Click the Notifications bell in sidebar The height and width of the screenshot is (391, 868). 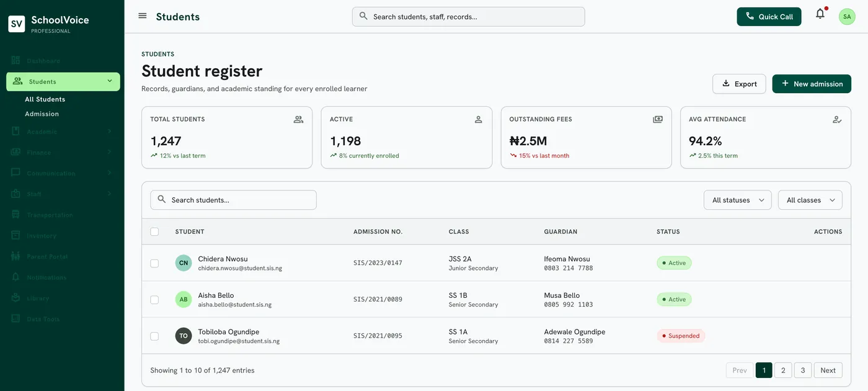pos(16,277)
